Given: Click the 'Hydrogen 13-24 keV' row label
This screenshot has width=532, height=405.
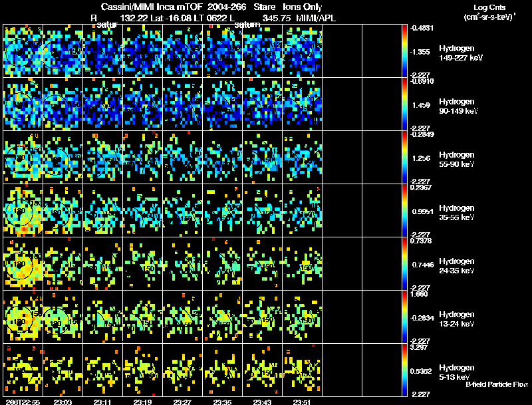Looking at the screenshot, I should click(x=457, y=319).
